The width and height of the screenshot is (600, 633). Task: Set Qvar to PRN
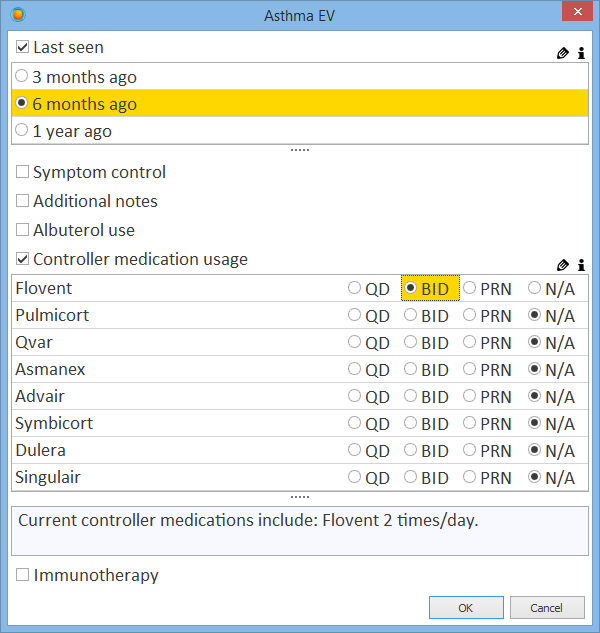469,342
